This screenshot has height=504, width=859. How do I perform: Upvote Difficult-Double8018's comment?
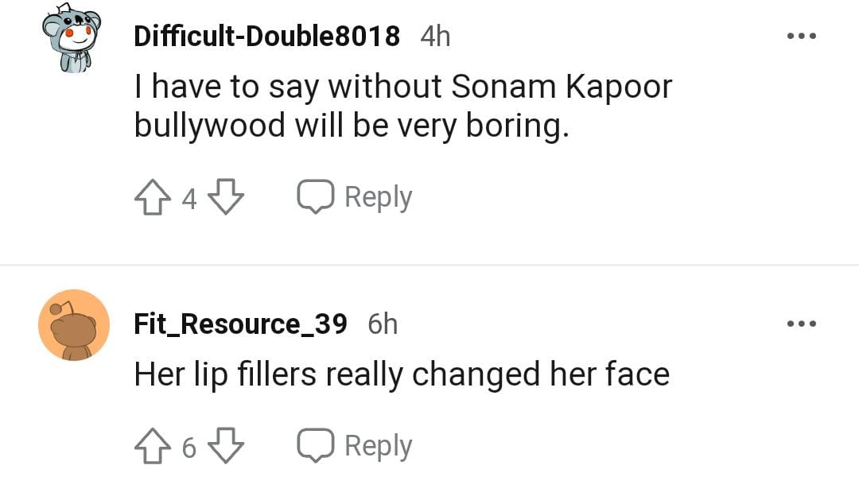point(151,197)
